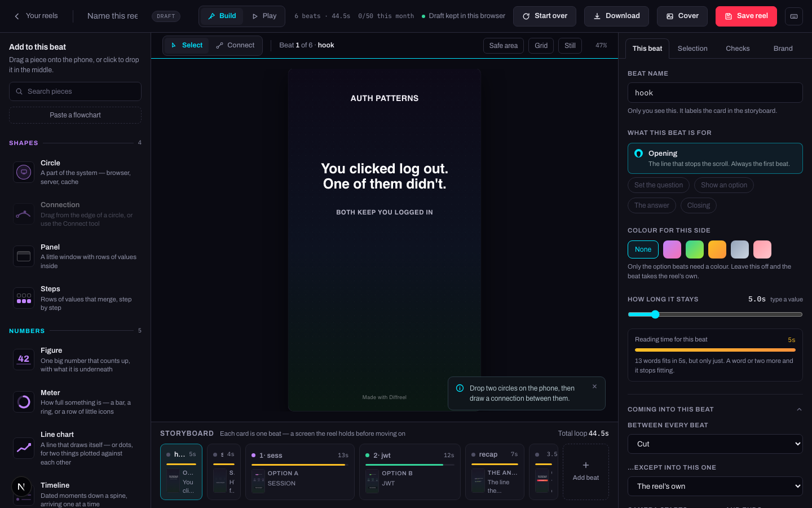Click the Search pieces field

pos(75,91)
